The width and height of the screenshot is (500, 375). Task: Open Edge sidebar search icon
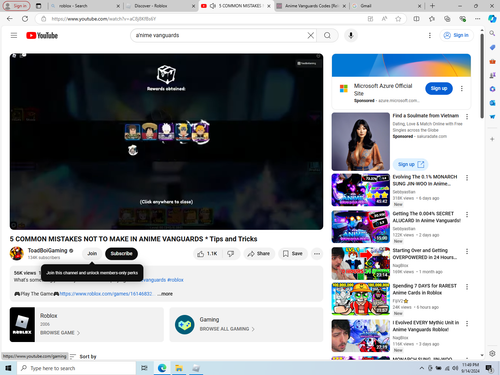click(x=492, y=33)
